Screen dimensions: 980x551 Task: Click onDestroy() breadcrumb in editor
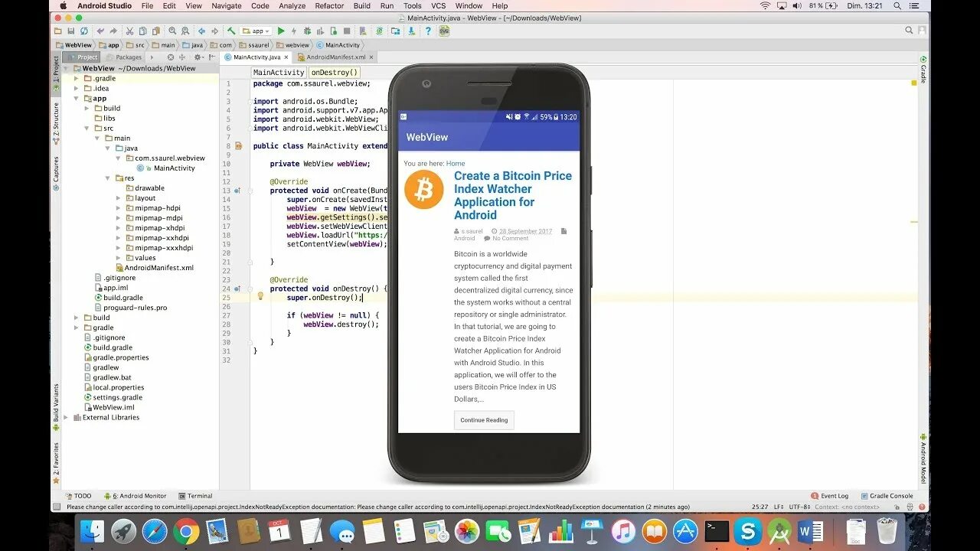click(334, 72)
